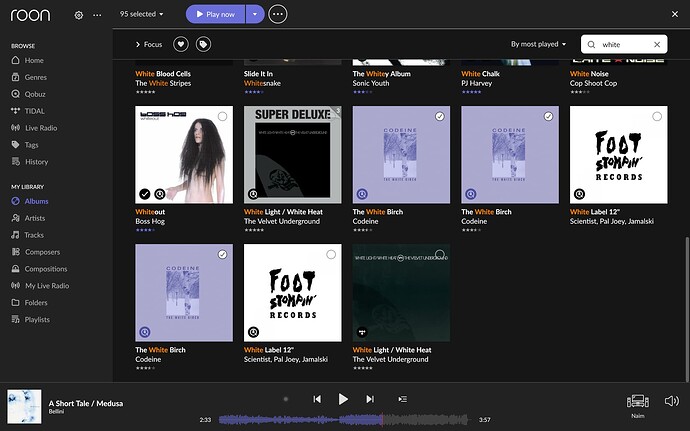Expand the Play now options arrow
This screenshot has height=431, width=690.
(255, 14)
